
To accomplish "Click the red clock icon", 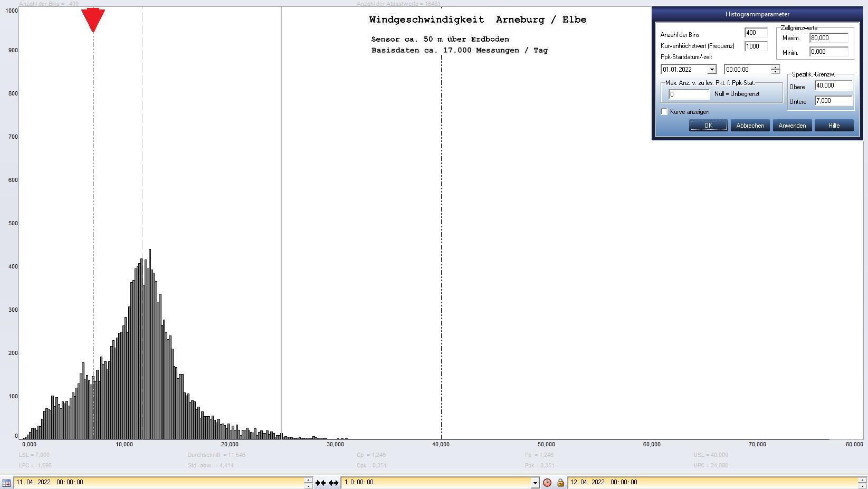I will point(547,483).
